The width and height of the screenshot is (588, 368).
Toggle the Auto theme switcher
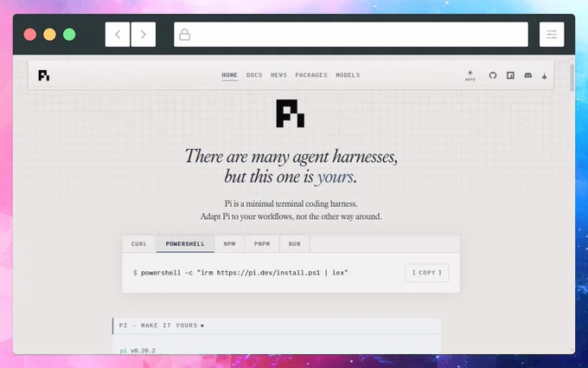pos(470,75)
